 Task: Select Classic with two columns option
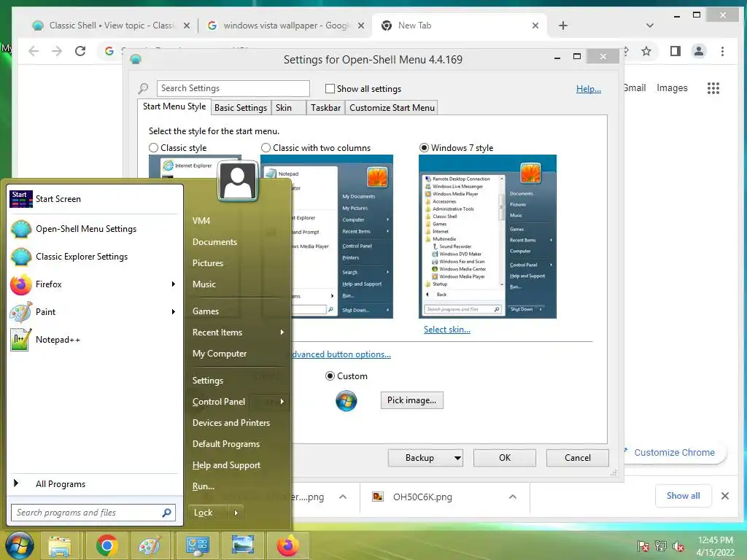tap(266, 148)
